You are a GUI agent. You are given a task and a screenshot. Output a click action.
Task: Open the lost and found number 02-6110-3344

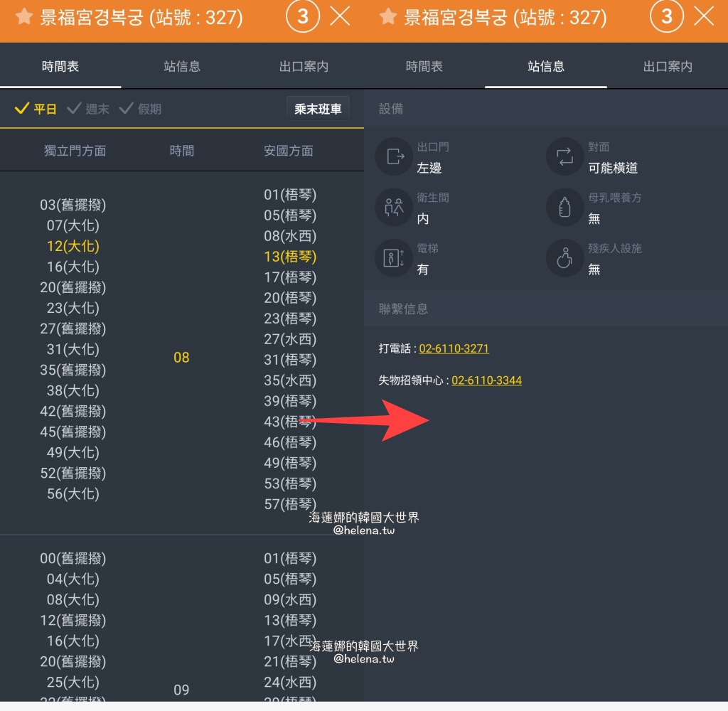486,380
